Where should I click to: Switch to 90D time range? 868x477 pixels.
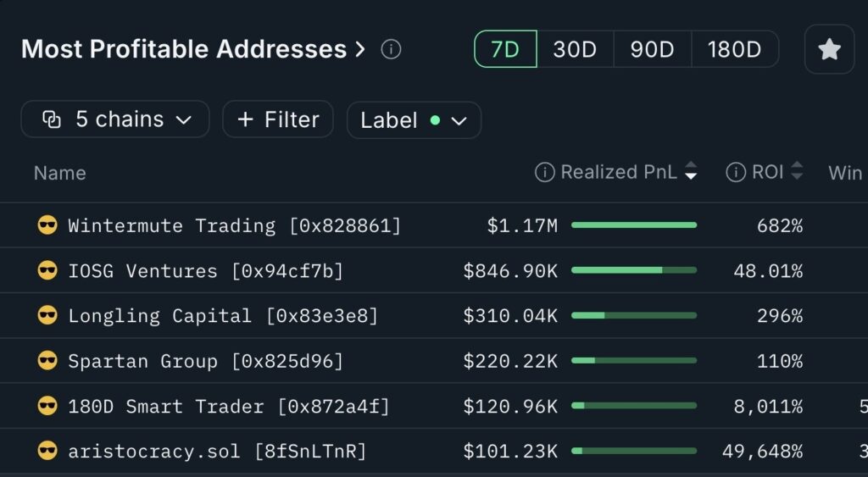coord(652,49)
